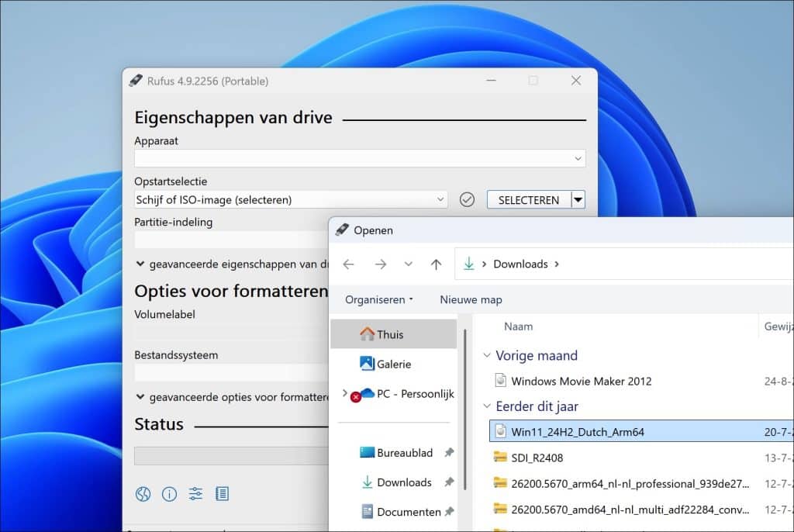The width and height of the screenshot is (794, 532).
Task: Show Rufus application info icon
Action: (169, 493)
